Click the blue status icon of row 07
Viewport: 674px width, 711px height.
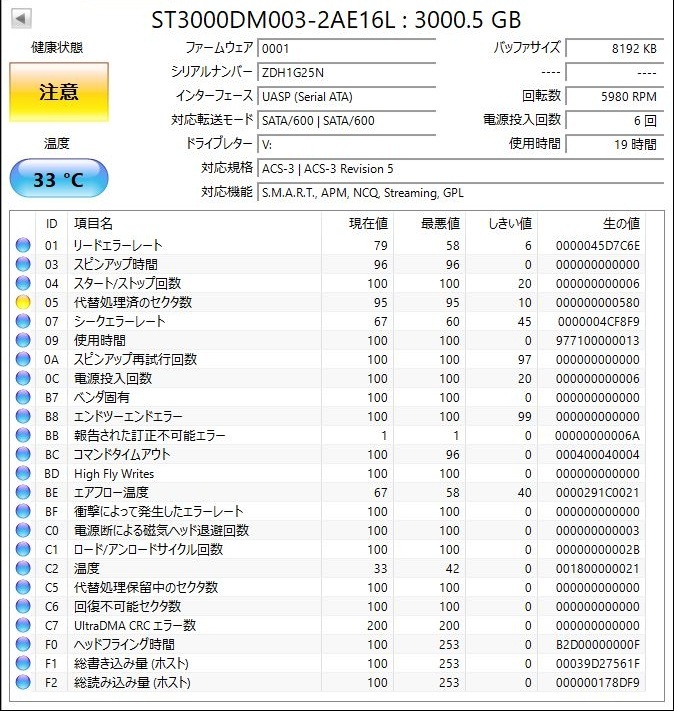(x=23, y=321)
